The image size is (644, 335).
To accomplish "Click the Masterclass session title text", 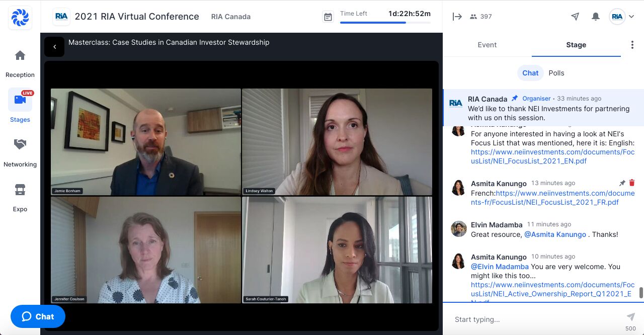I will coord(169,42).
